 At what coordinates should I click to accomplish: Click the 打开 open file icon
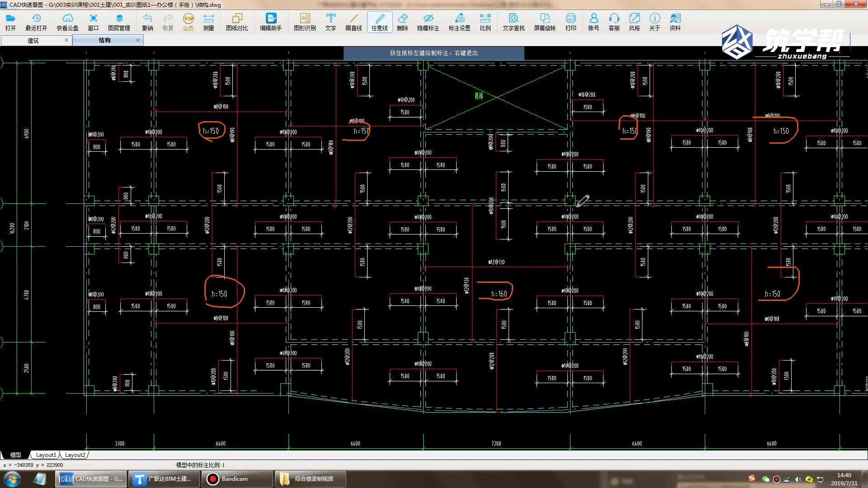(10, 22)
